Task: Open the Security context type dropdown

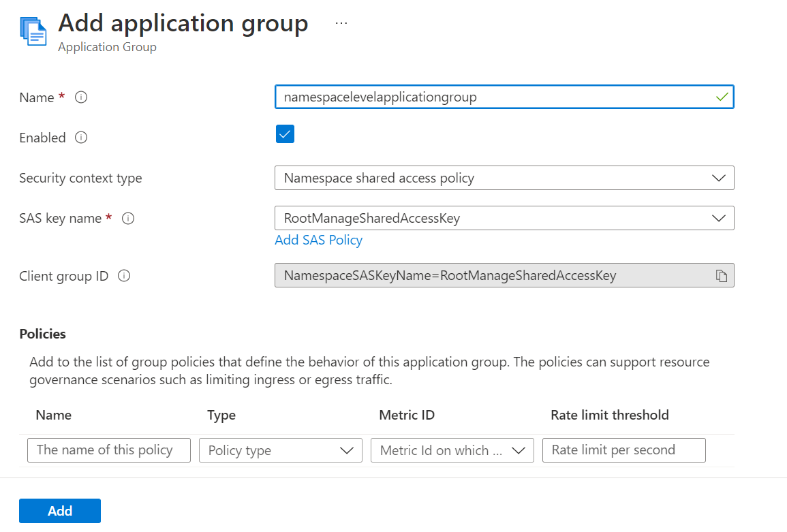Action: pos(504,178)
